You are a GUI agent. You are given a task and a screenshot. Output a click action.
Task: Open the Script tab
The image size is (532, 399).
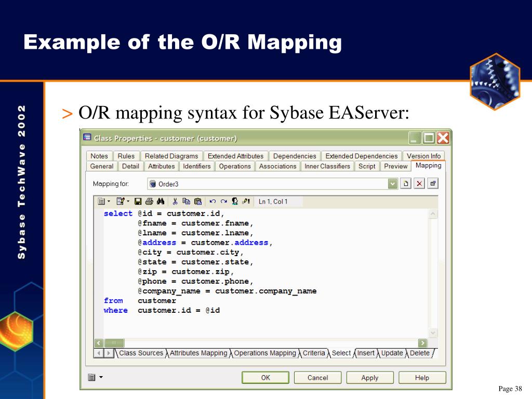[x=367, y=166]
